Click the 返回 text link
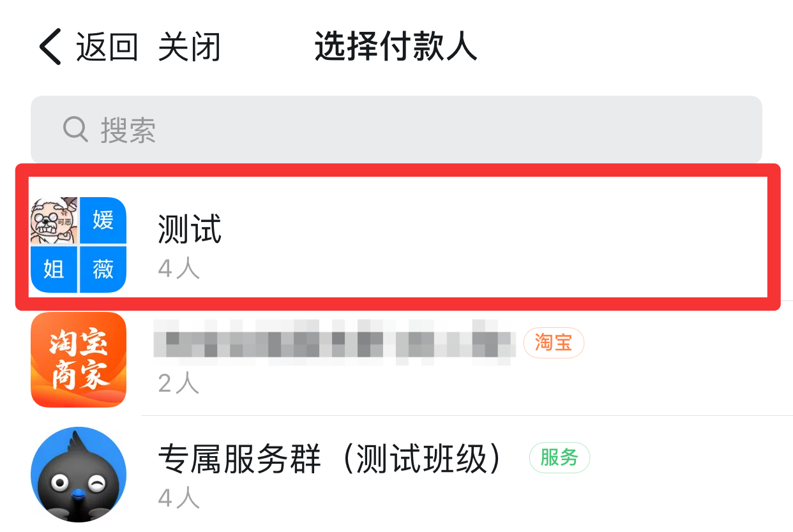The width and height of the screenshot is (793, 532). point(107,47)
